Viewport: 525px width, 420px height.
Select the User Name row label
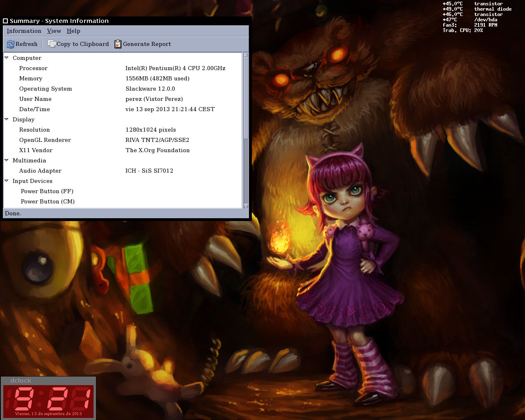[35, 99]
